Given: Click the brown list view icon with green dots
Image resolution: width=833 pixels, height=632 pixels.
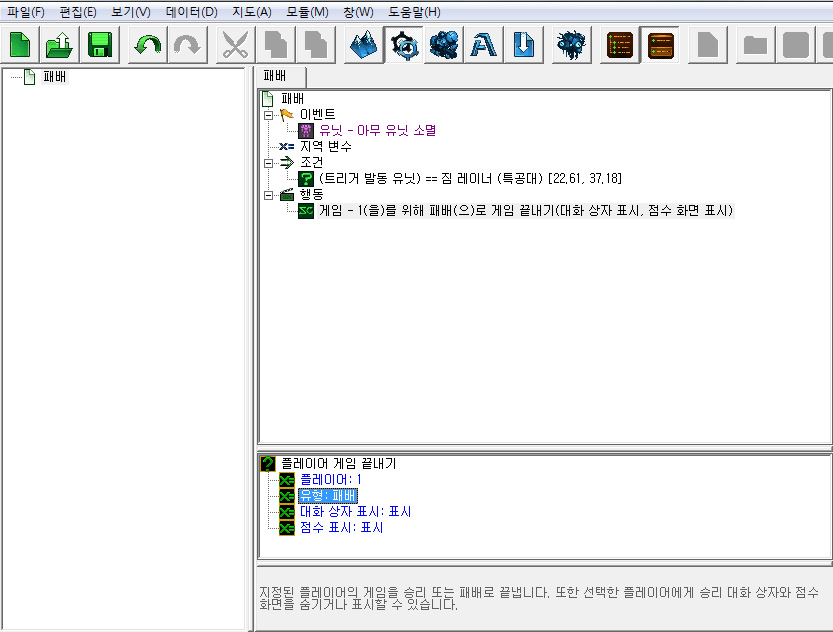Looking at the screenshot, I should tap(619, 45).
